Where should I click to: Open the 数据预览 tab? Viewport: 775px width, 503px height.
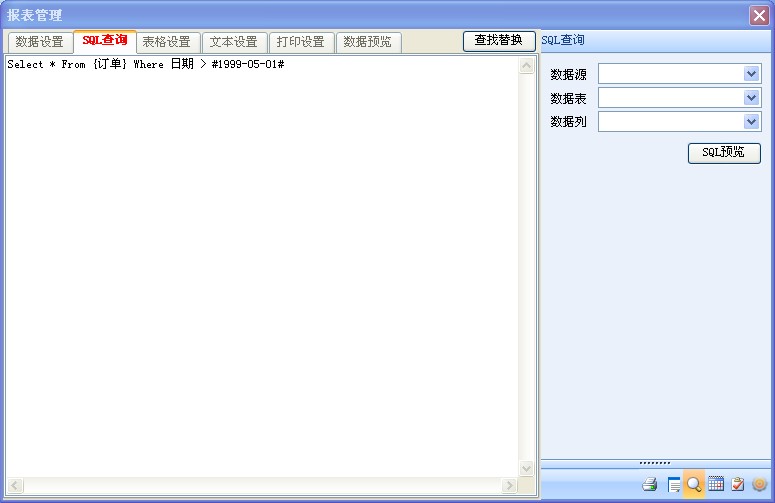pos(367,42)
